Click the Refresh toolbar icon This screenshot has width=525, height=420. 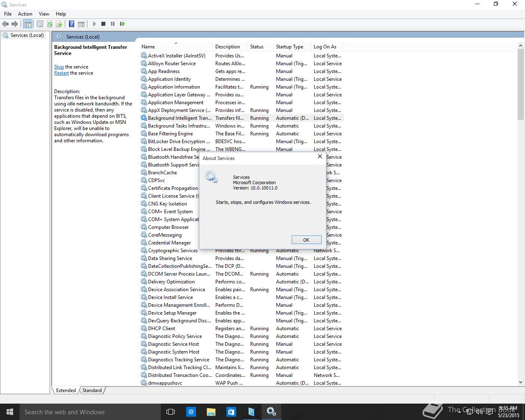(x=50, y=24)
